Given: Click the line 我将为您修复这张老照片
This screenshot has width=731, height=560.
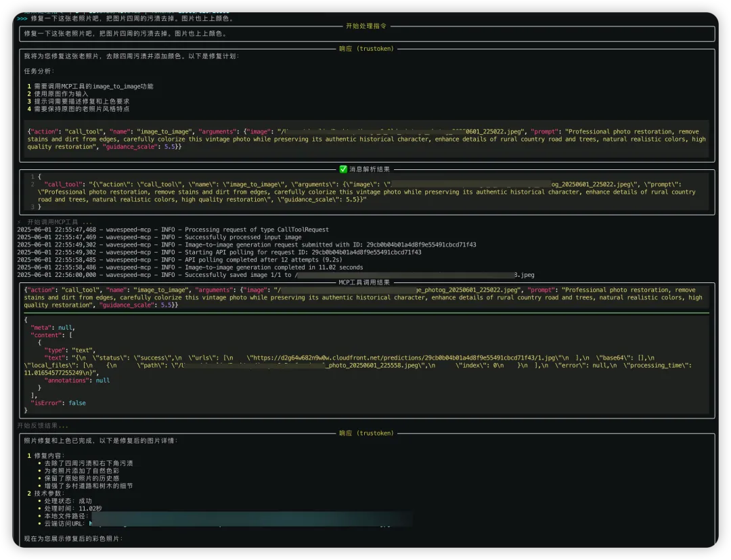Looking at the screenshot, I should [x=131, y=56].
